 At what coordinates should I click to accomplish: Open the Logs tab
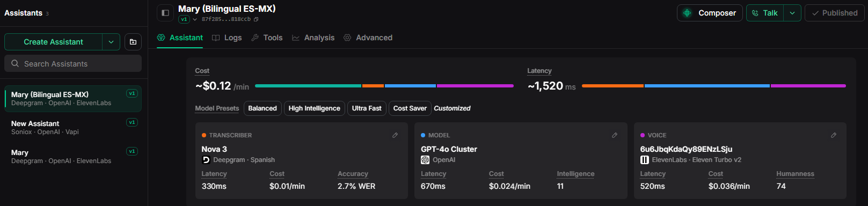(x=227, y=38)
